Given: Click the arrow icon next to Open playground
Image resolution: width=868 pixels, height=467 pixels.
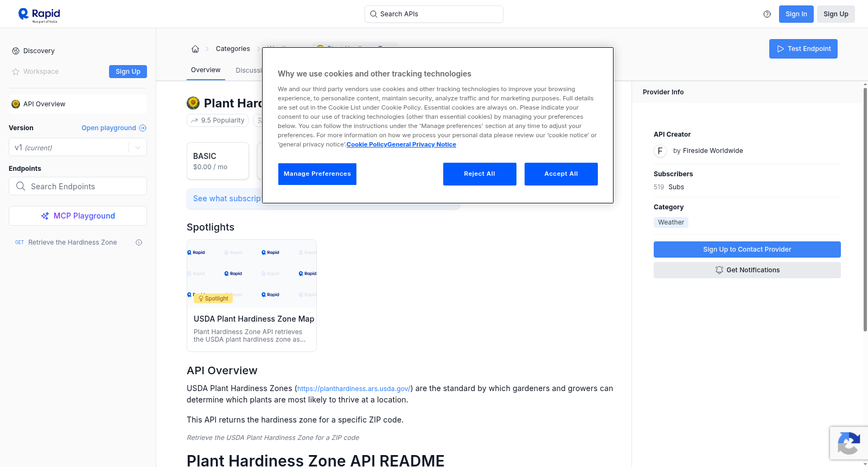Looking at the screenshot, I should pyautogui.click(x=143, y=128).
